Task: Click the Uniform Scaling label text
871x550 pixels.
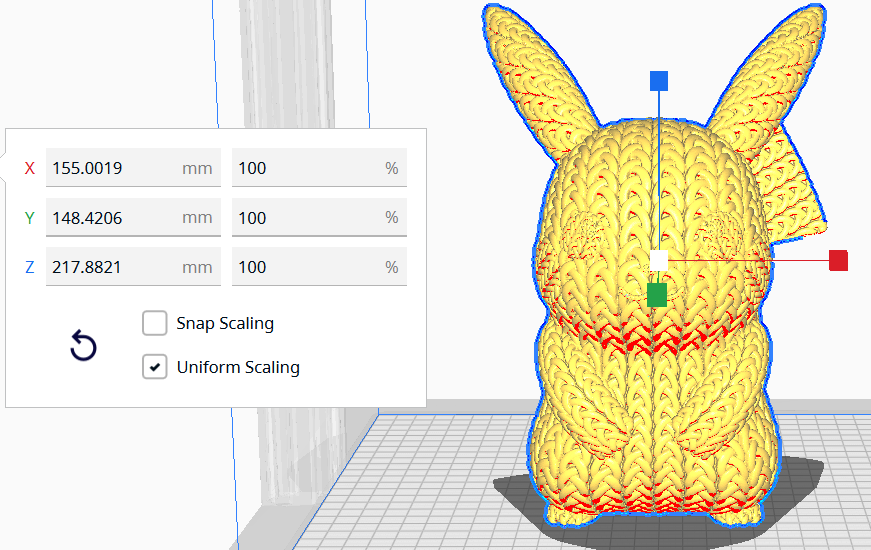Action: tap(238, 367)
